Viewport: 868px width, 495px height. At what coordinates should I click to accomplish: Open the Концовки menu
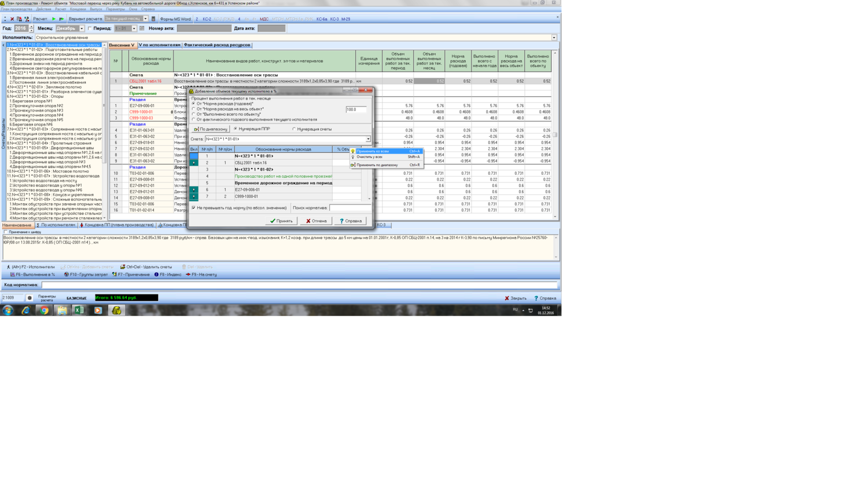pos(78,9)
